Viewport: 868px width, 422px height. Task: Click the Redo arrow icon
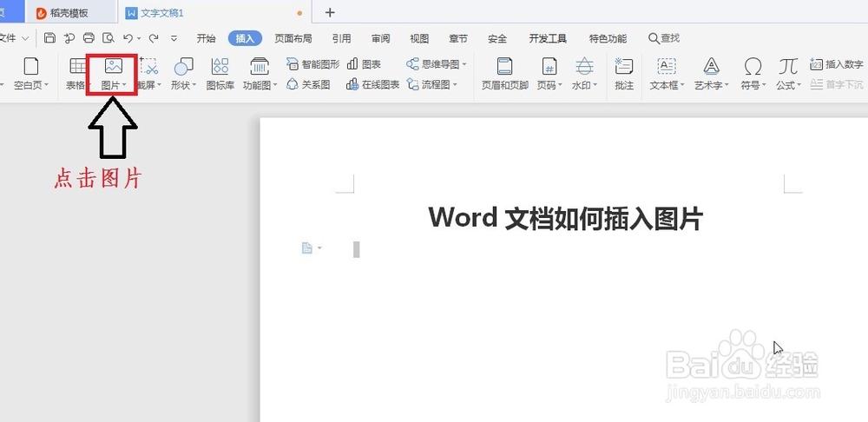point(154,38)
